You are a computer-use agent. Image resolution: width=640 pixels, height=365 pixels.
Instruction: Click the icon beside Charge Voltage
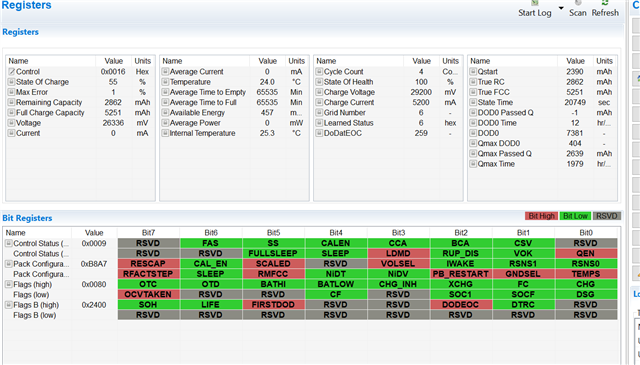coord(319,92)
